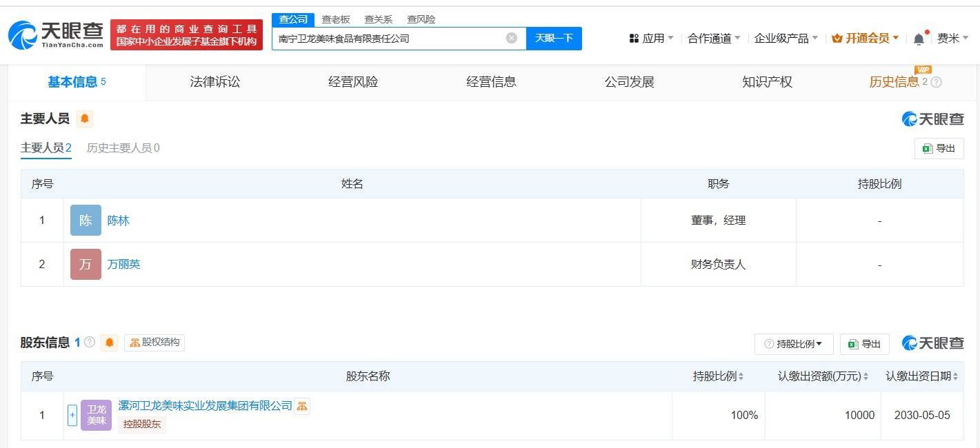Switch to the 基本信息 tab
The height and width of the screenshot is (448, 980).
[x=77, y=82]
